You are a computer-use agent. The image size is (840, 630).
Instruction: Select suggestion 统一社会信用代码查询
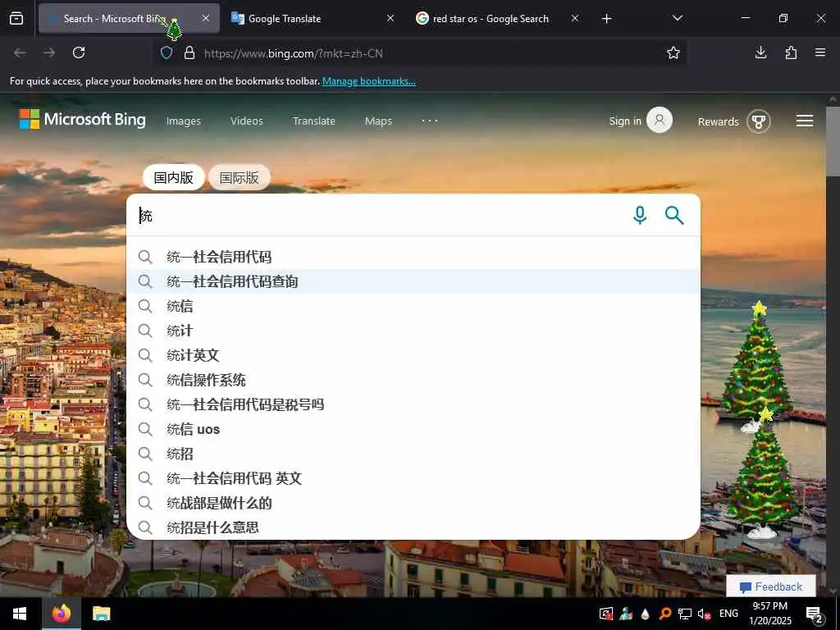click(x=413, y=281)
